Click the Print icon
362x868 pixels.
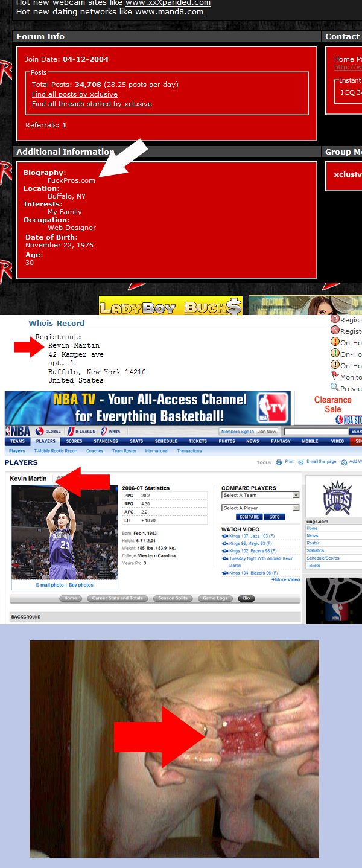(279, 462)
